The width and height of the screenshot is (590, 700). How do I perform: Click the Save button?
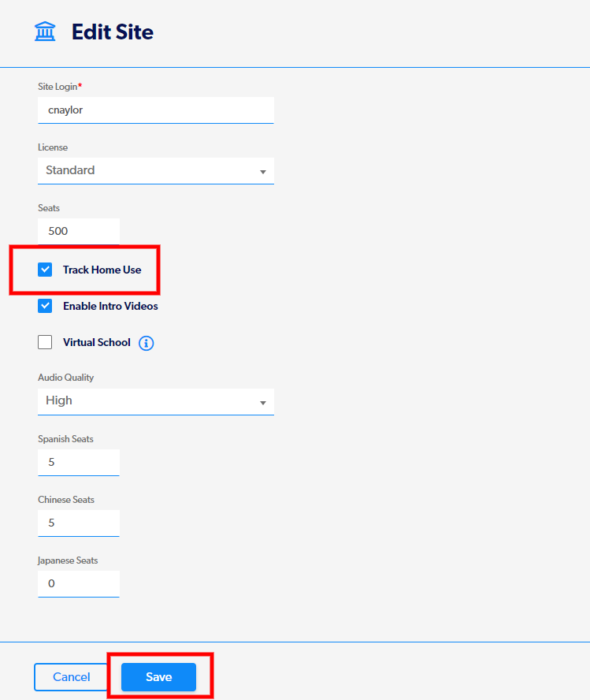pyautogui.click(x=159, y=677)
